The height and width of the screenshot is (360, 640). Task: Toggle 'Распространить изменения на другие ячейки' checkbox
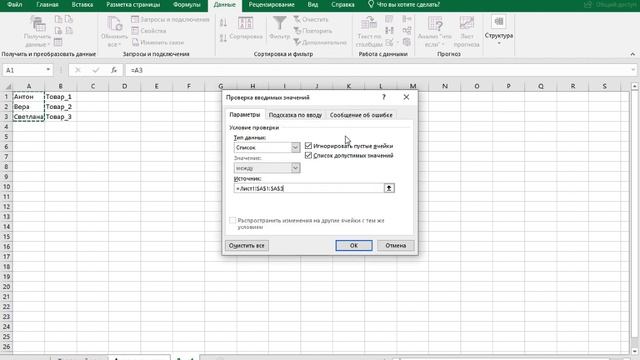pyautogui.click(x=232, y=220)
